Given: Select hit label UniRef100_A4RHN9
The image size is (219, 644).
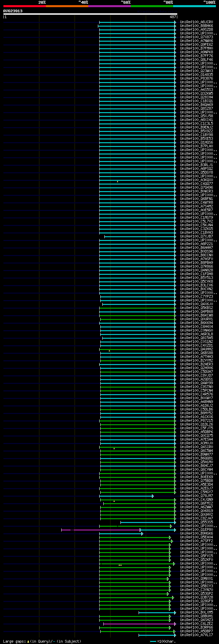Looking at the screenshot, I should (196, 402).
